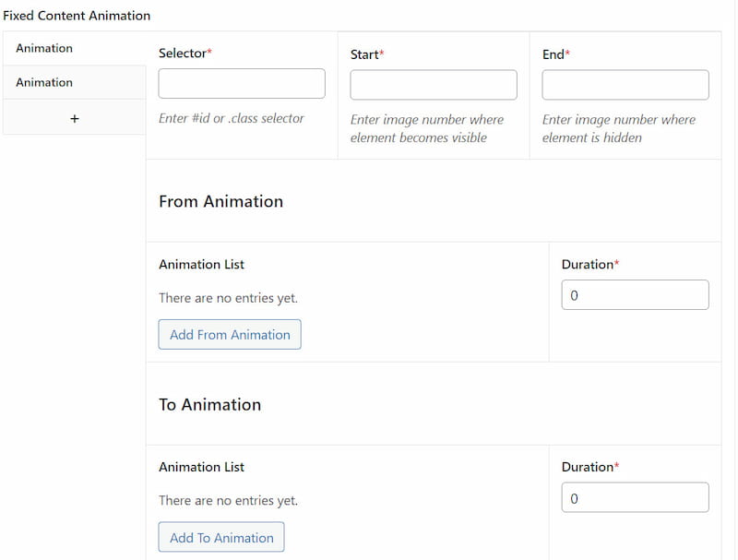The image size is (738, 560).
Task: Click the Add To Animation button
Action: click(221, 537)
